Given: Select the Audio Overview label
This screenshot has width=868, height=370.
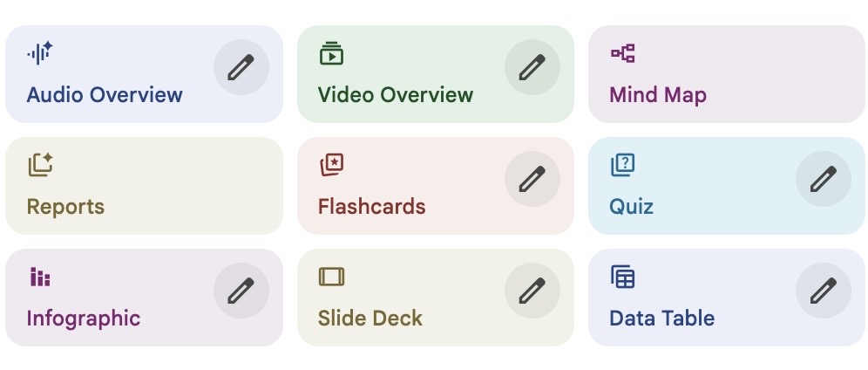Looking at the screenshot, I should point(105,95).
